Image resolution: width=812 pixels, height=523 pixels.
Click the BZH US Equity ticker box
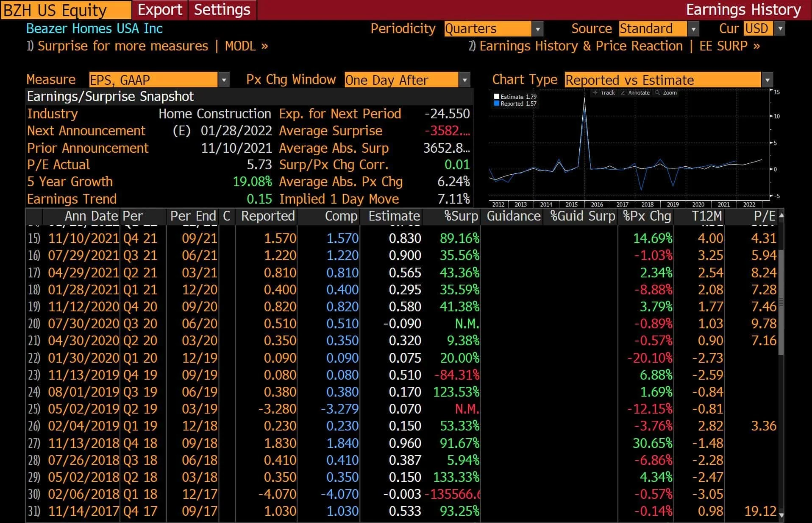coord(66,10)
